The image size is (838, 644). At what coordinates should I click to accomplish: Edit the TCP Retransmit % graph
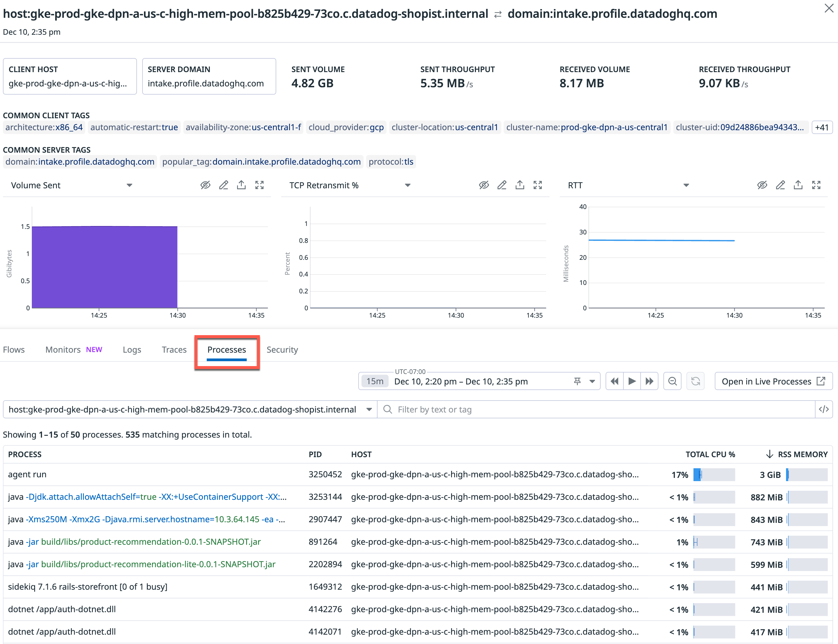coord(502,185)
